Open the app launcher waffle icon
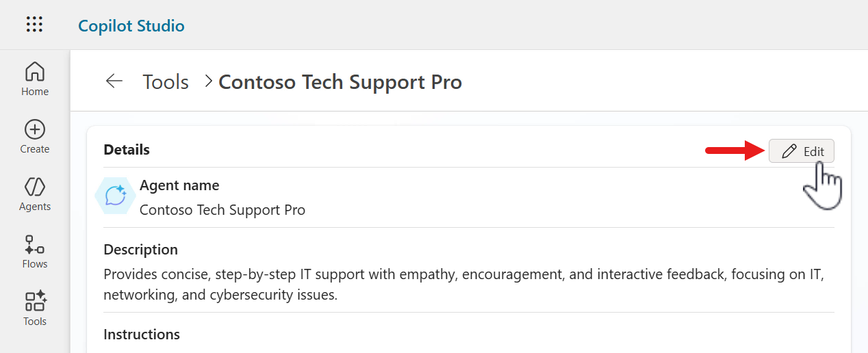868x353 pixels. click(x=34, y=25)
